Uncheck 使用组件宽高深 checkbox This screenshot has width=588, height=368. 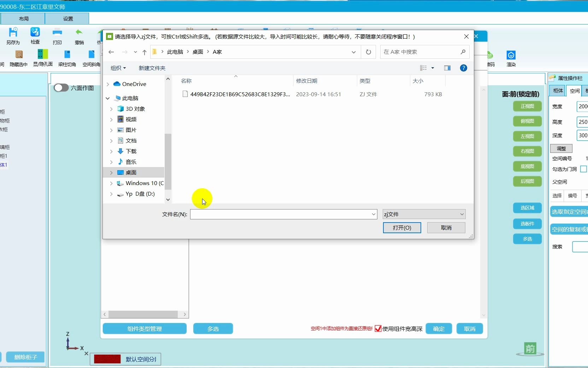coord(378,329)
